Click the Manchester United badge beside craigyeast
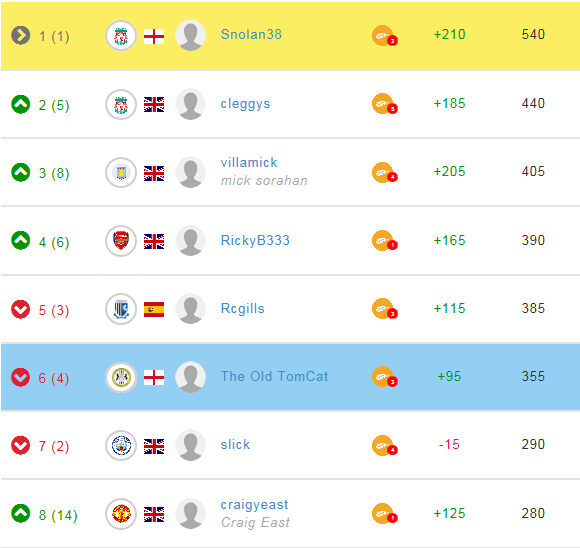580x548 pixels. pyautogui.click(x=121, y=514)
